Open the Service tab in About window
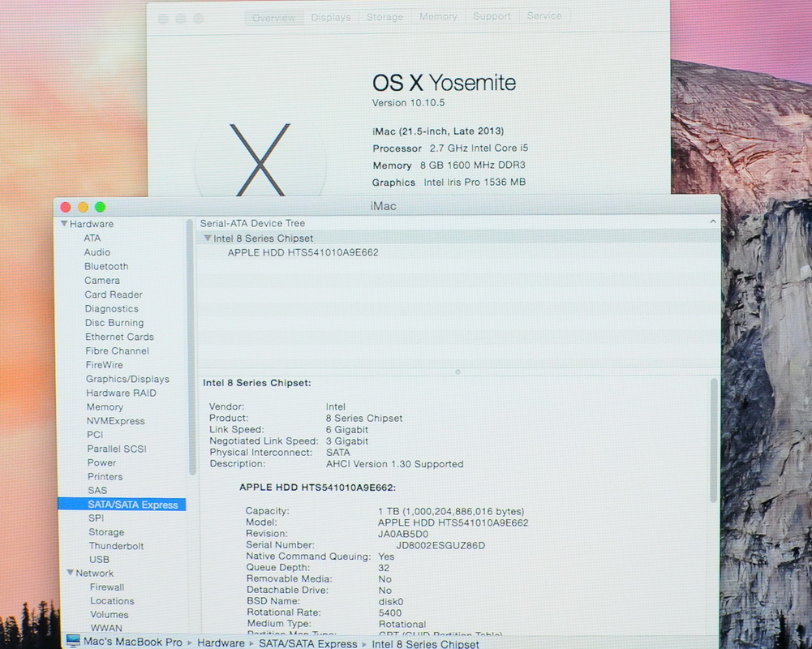This screenshot has width=812, height=649. pos(544,16)
